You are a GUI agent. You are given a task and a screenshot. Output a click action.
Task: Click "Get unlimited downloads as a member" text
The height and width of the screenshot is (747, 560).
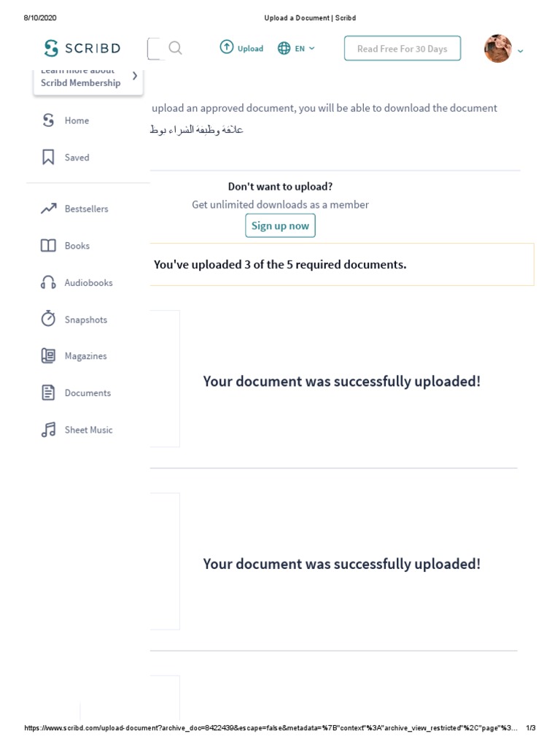point(281,204)
